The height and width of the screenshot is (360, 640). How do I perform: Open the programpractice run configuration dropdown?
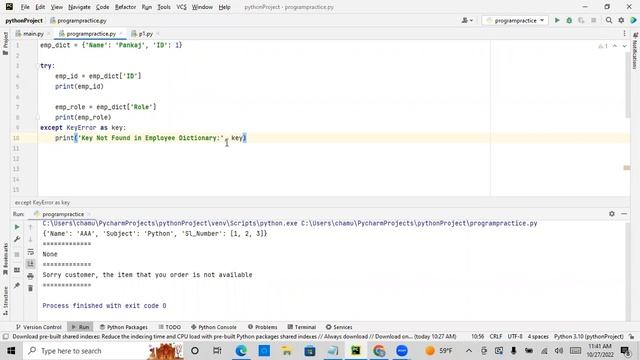[x=515, y=20]
